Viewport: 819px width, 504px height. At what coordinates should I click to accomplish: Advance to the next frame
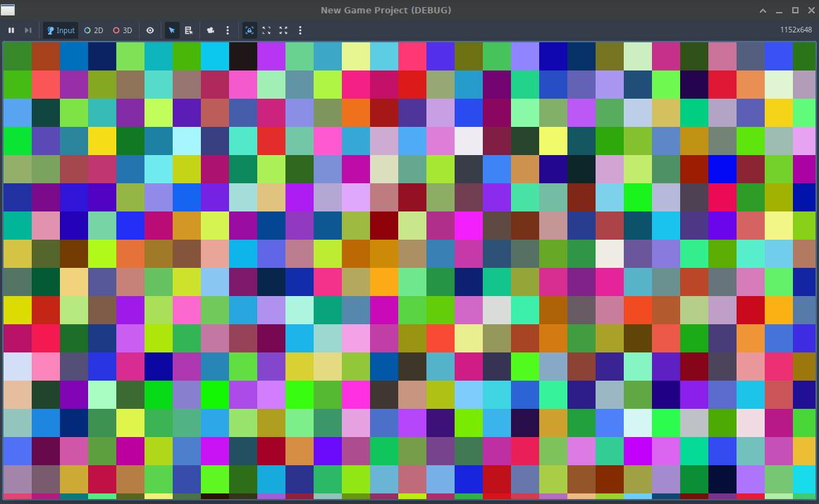tap(28, 30)
